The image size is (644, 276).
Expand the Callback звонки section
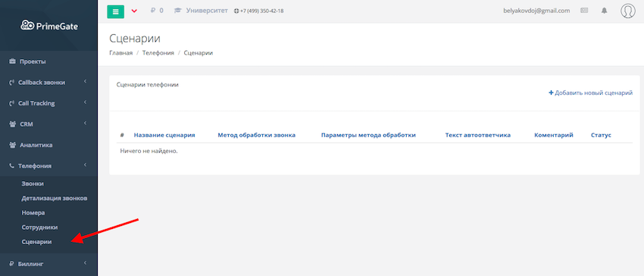48,82
